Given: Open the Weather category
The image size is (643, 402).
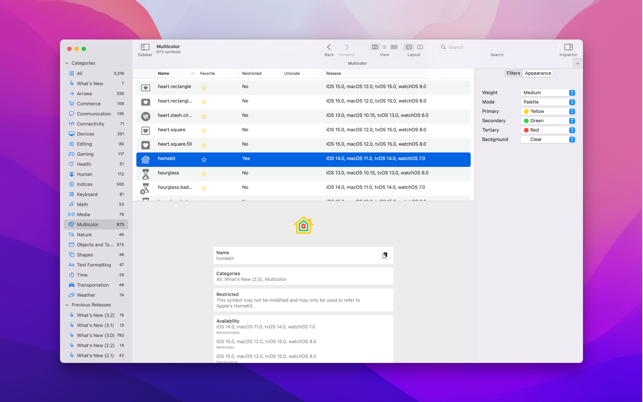Looking at the screenshot, I should point(96,295).
